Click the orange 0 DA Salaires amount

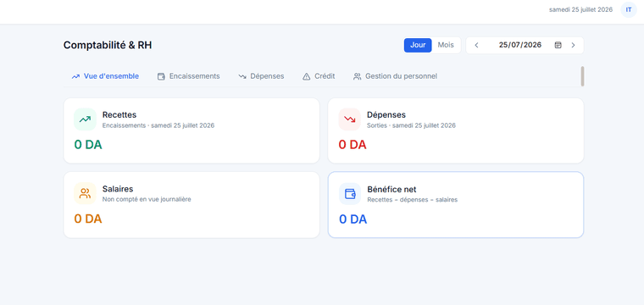[88, 219]
